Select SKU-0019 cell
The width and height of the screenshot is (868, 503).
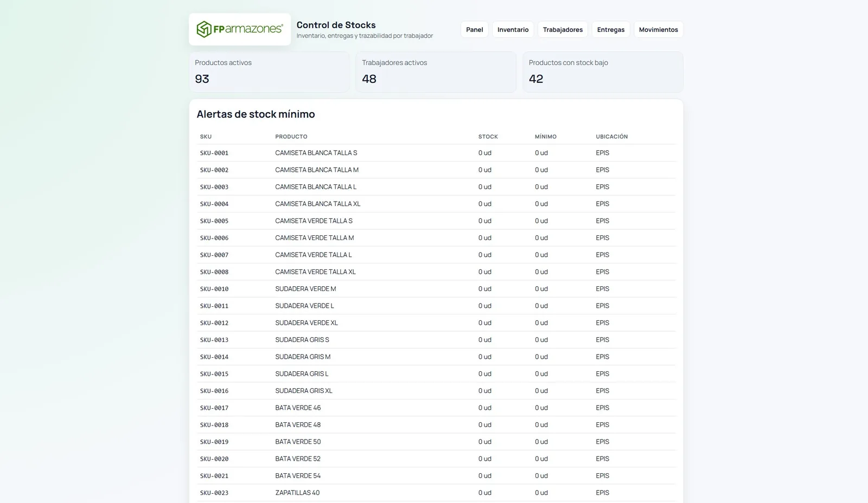214,442
